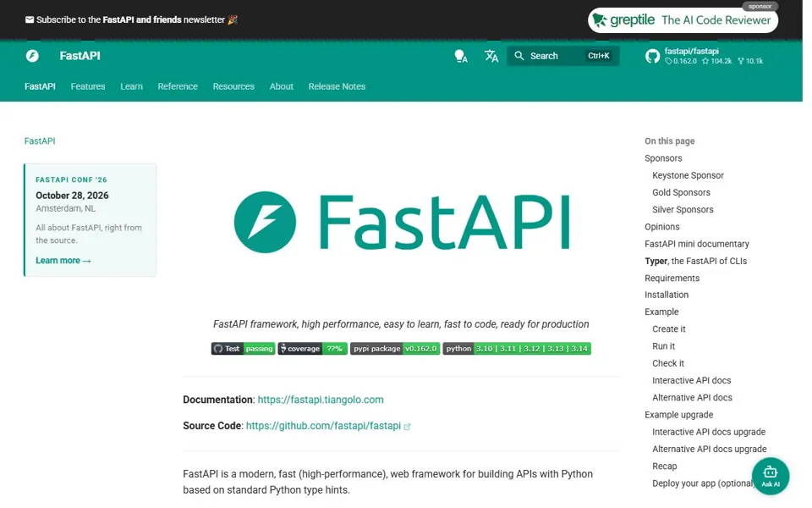
Task: Open the fastapi.tiangolo.com documentation link
Action: click(x=321, y=400)
